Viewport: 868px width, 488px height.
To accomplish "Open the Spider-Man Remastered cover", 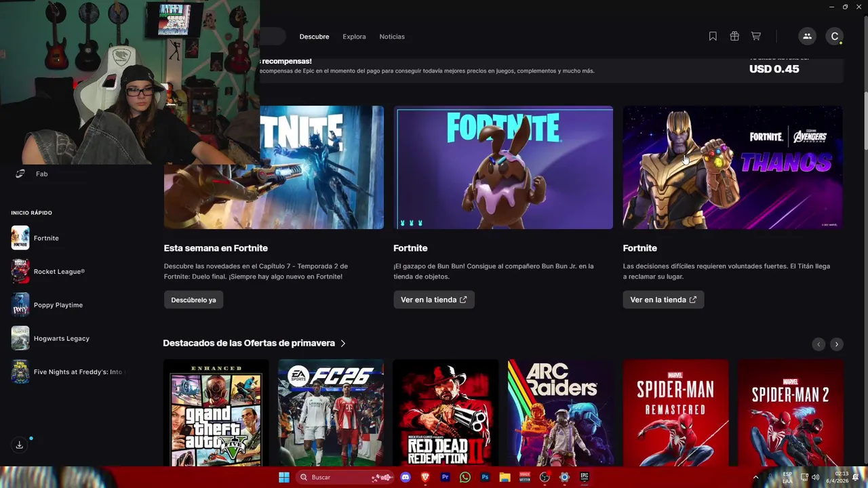I will tap(675, 413).
